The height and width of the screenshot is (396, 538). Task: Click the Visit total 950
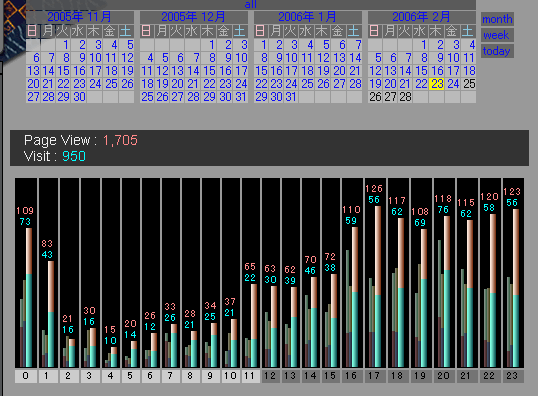(74, 156)
